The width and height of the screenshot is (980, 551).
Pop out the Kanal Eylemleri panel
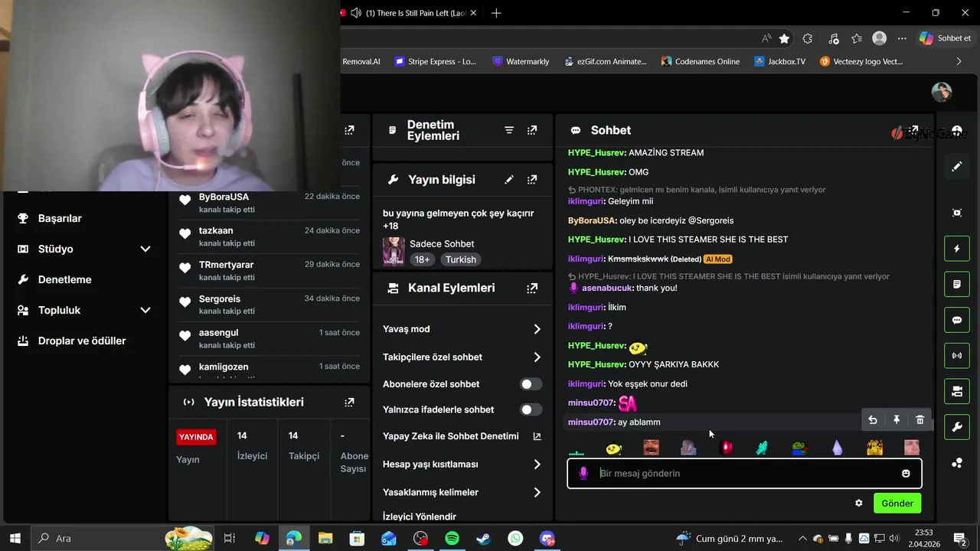[532, 289]
